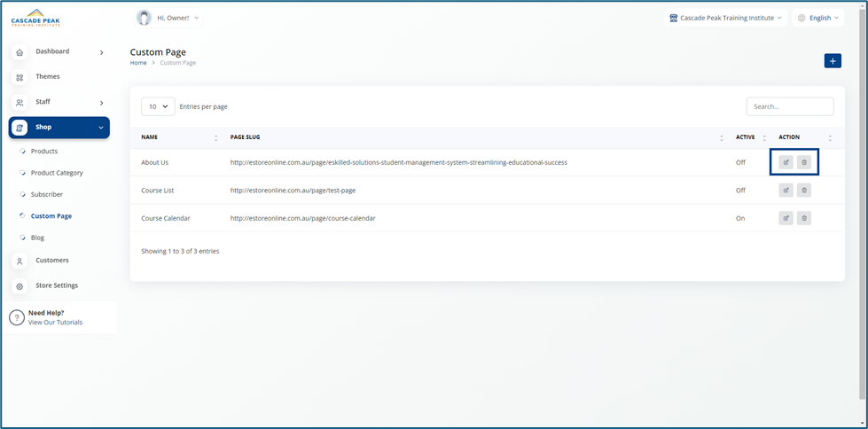The image size is (868, 429).
Task: Click the Name column header
Action: tap(149, 137)
